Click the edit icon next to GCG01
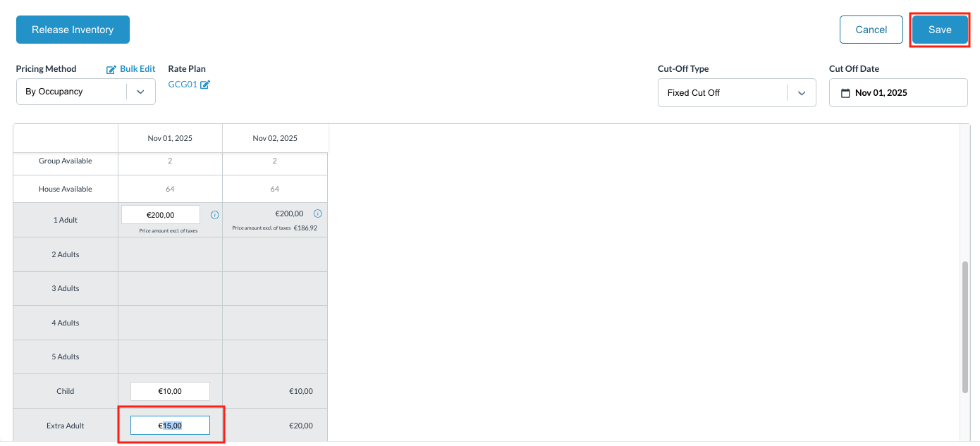Screen dimensions: 980x446 click(x=204, y=83)
